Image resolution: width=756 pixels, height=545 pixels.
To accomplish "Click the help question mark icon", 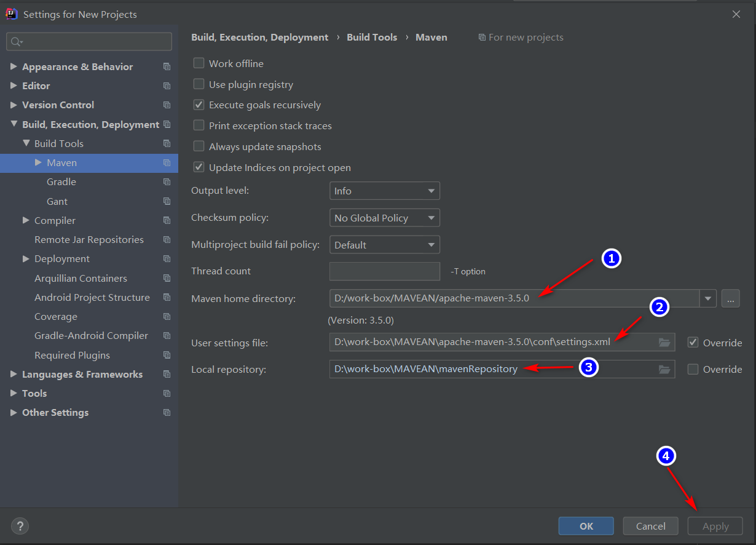I will [20, 526].
